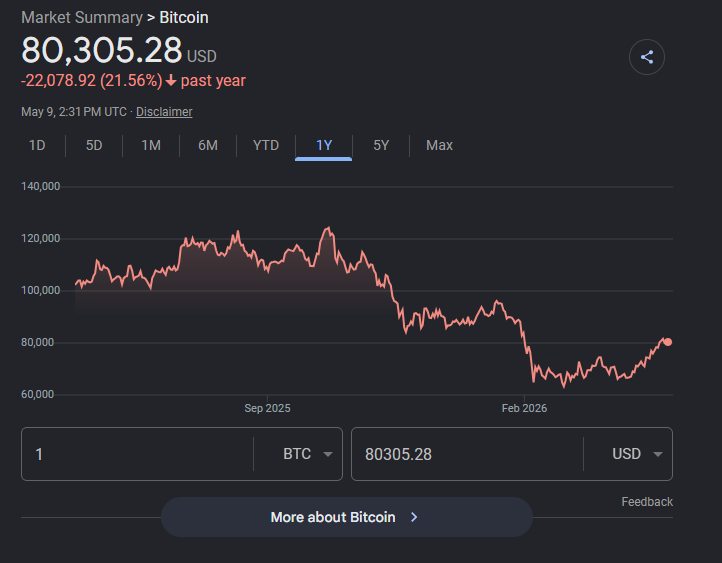Viewport: 722px width, 563px height.
Task: Open More about Bitcoin
Action: point(347,517)
